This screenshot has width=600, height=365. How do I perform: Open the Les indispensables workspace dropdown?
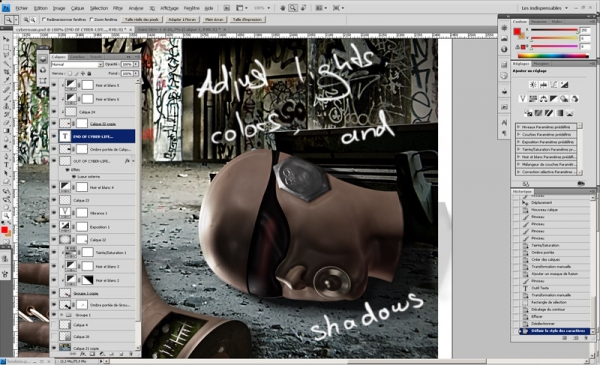(545, 8)
